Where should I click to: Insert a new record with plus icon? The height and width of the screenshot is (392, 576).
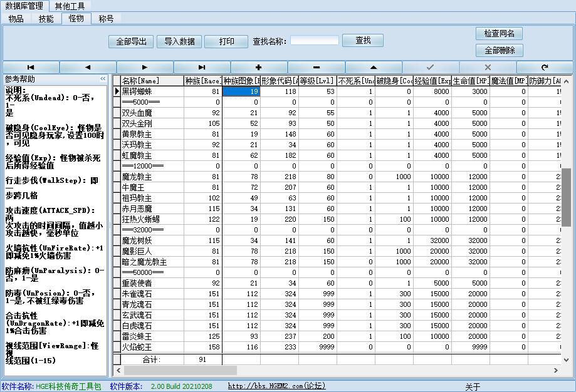point(259,67)
